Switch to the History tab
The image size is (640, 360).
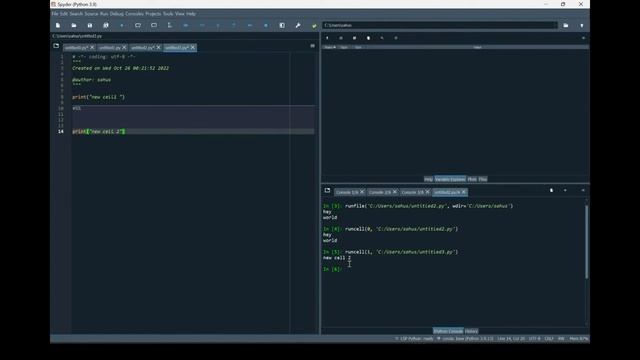click(x=471, y=331)
